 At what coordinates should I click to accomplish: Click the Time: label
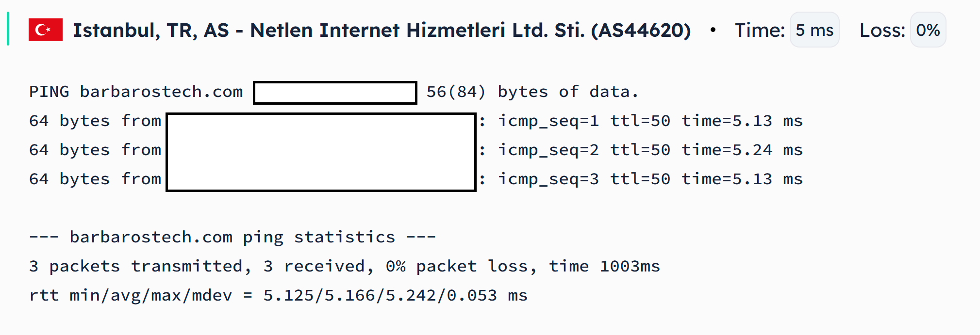point(760,30)
